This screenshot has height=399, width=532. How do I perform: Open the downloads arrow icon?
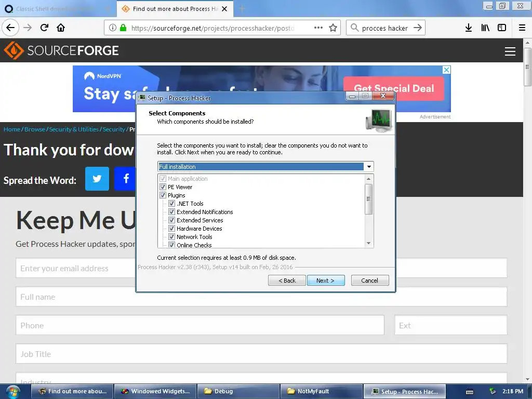tap(469, 28)
